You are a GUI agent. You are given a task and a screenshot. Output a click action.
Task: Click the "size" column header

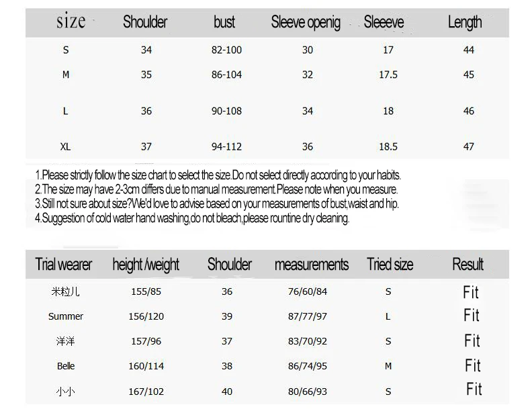pyautogui.click(x=71, y=21)
